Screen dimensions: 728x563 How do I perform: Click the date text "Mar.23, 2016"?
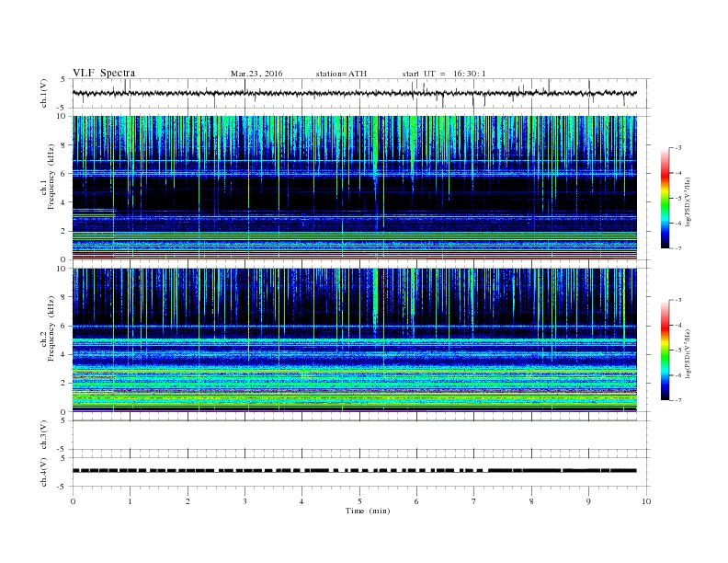256,74
